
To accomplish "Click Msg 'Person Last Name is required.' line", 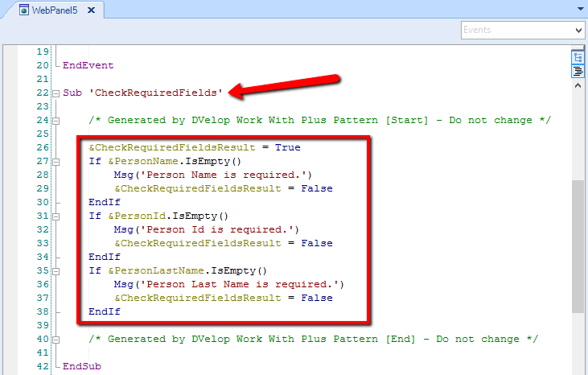I will point(228,284).
